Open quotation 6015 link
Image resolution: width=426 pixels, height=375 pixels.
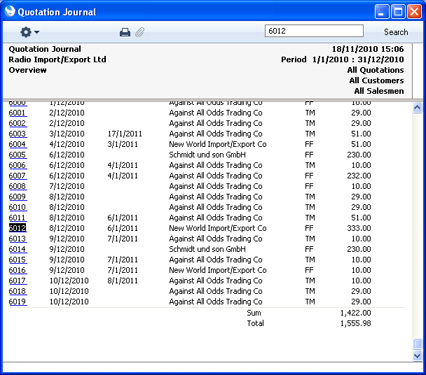click(17, 260)
